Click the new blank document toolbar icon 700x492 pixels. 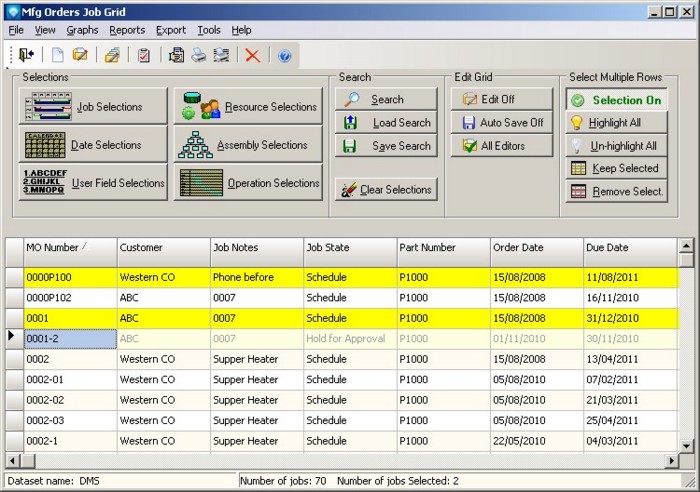click(58, 56)
